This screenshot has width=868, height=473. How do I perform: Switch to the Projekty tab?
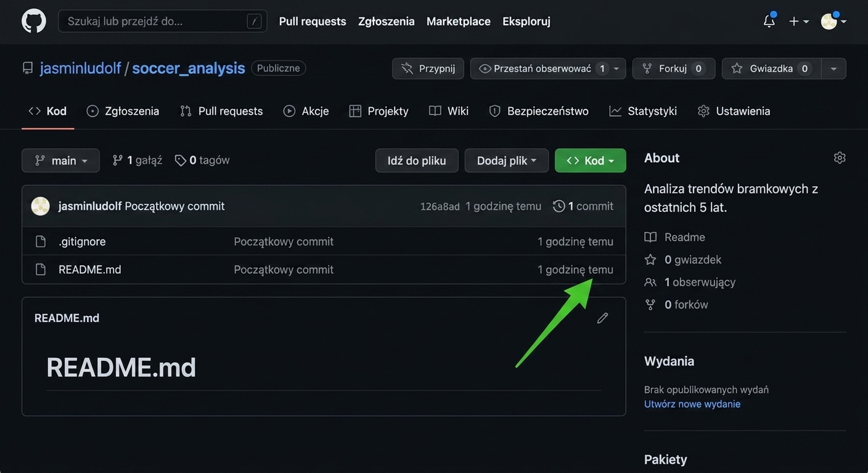click(379, 111)
